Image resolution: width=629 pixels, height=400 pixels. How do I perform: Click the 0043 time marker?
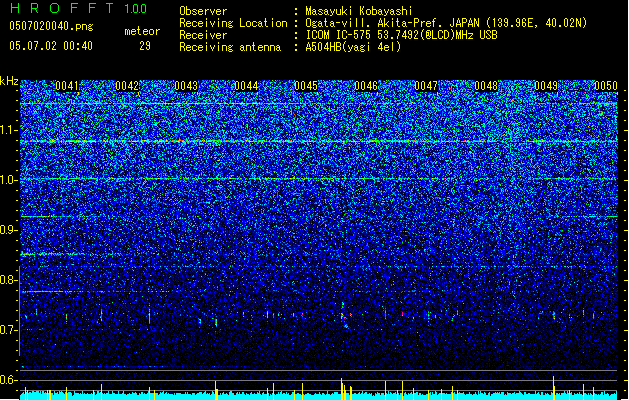(x=186, y=86)
